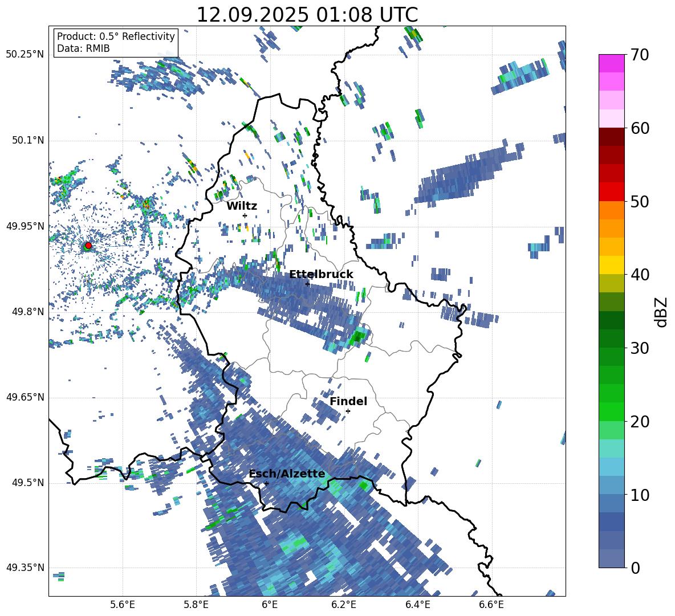Image resolution: width=675 pixels, height=616 pixels.
Task: Click the yellow 40 dBZ colorbar swatch
Action: 611,265
